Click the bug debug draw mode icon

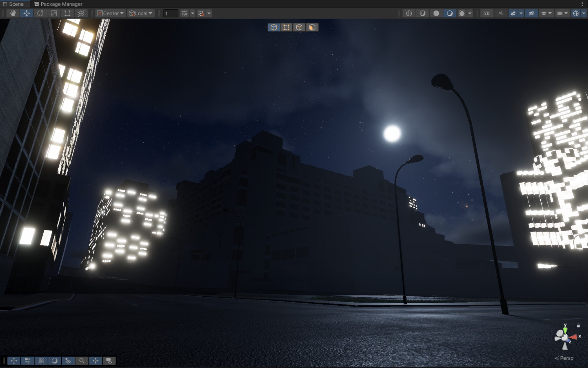(462, 13)
